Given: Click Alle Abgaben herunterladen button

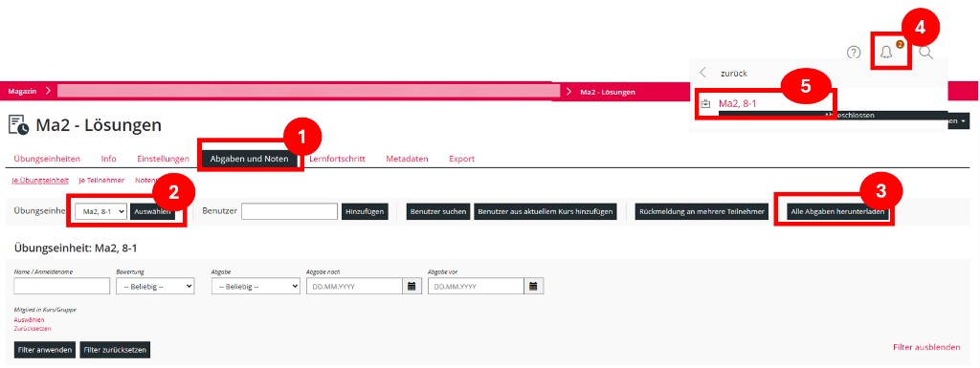Looking at the screenshot, I should 837,212.
